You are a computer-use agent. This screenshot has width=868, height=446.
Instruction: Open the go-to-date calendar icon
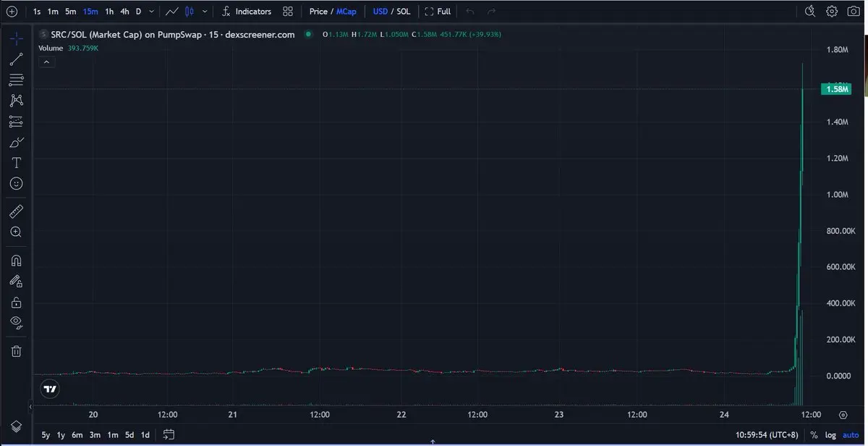tap(169, 435)
